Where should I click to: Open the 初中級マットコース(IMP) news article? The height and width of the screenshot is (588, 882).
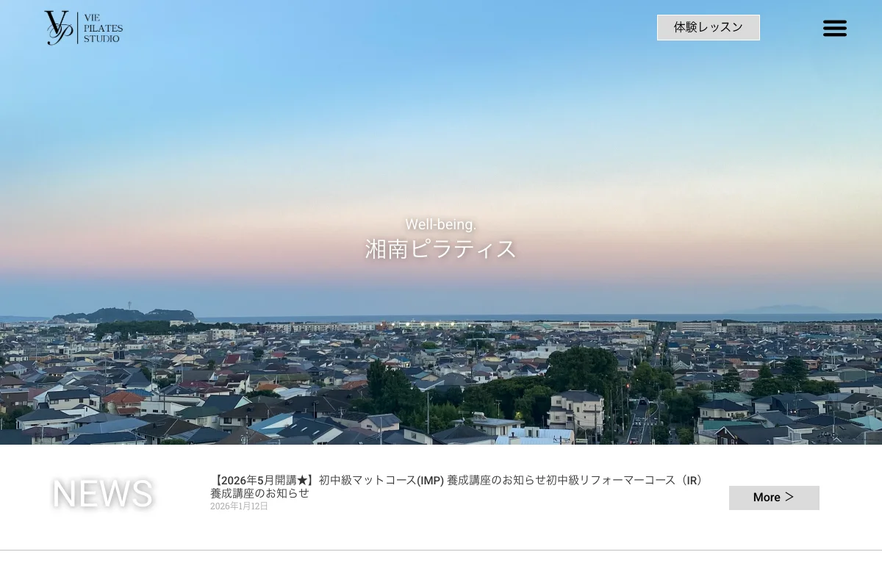coord(382,480)
